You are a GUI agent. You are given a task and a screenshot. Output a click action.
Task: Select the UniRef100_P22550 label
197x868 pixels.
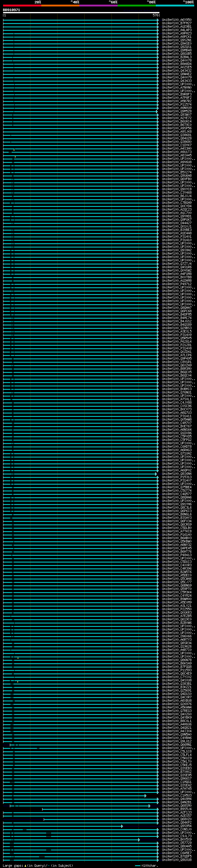(177, 609)
